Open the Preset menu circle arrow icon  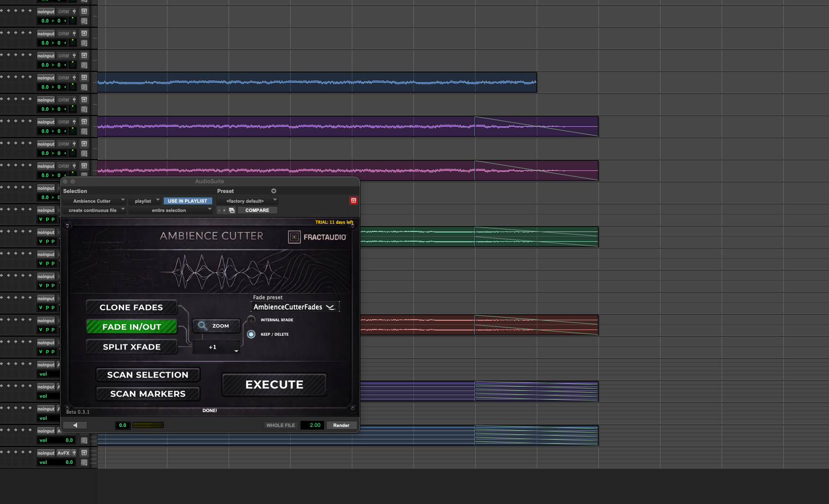(274, 191)
